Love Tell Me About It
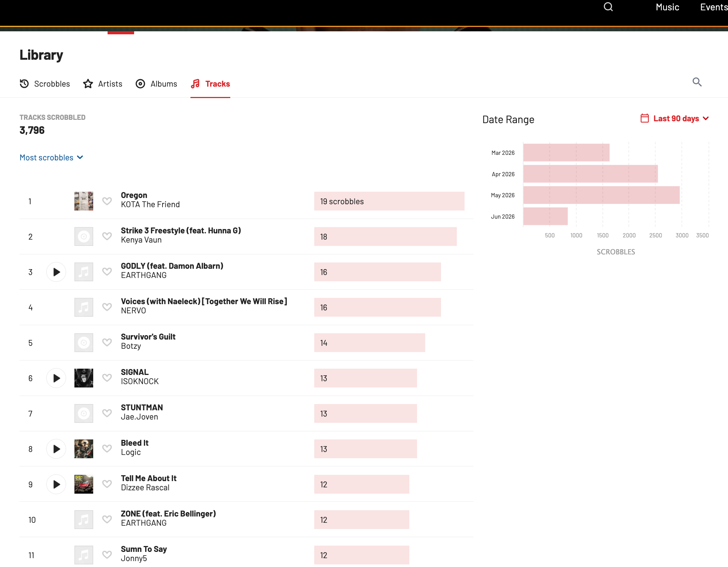The height and width of the screenshot is (567, 728). click(x=107, y=484)
